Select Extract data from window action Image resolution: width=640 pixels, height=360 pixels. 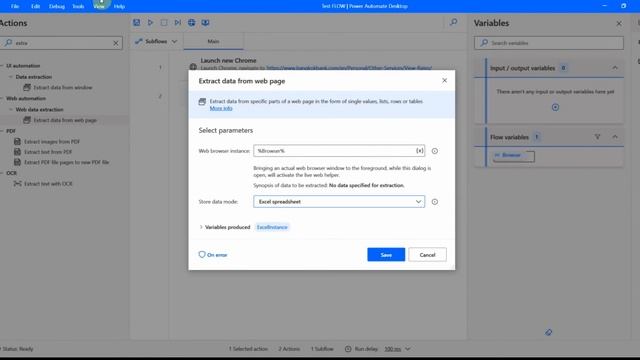coord(58,87)
